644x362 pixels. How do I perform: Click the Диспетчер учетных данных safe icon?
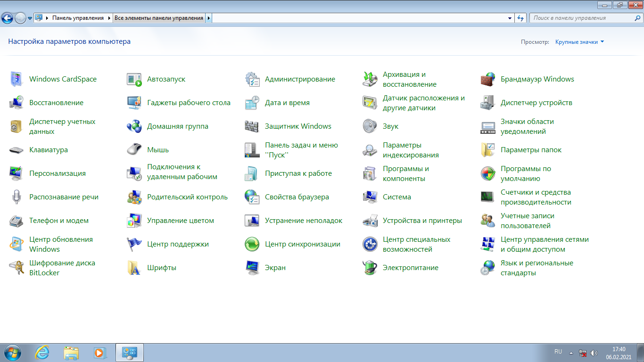(x=17, y=126)
